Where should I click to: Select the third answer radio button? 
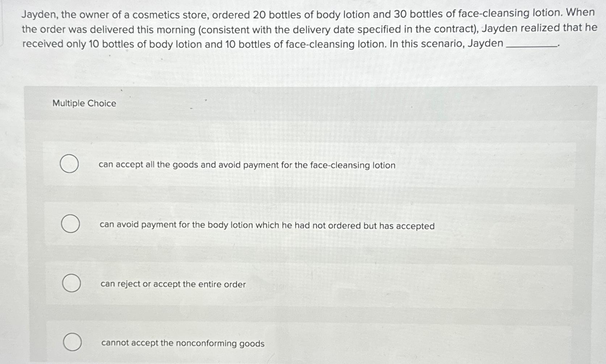click(72, 284)
